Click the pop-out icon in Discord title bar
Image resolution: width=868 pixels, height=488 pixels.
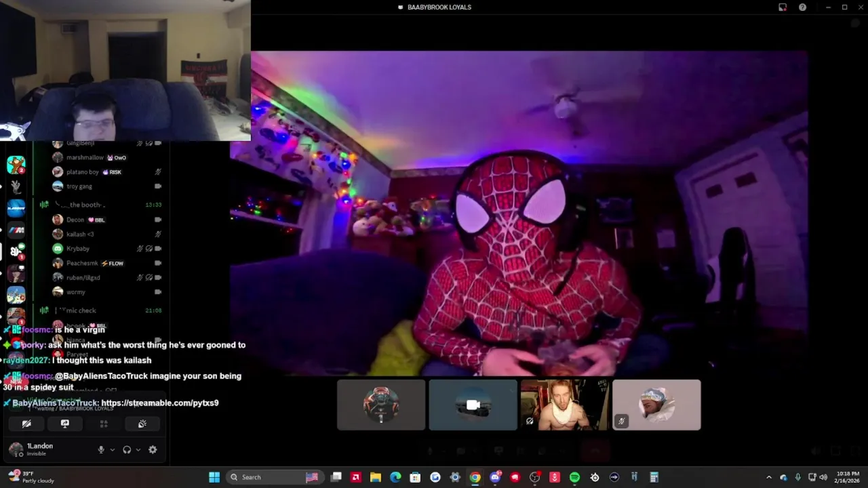click(783, 7)
